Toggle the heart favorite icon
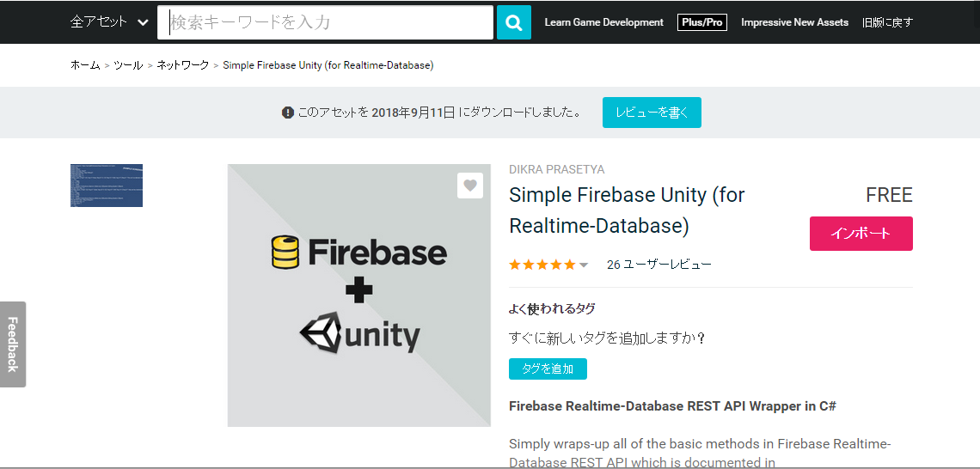980x469 pixels. pos(469,186)
